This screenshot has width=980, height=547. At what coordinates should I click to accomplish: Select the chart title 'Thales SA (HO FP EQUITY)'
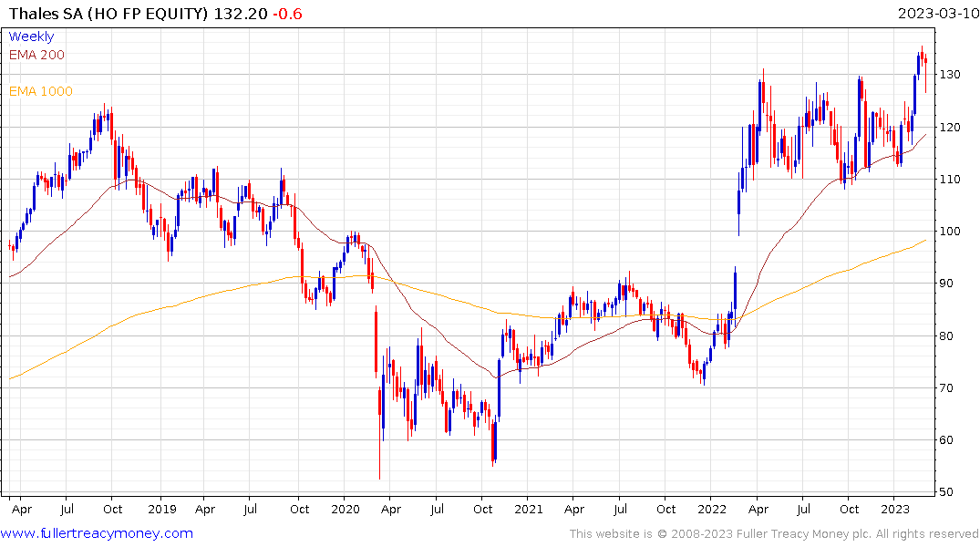click(x=108, y=14)
